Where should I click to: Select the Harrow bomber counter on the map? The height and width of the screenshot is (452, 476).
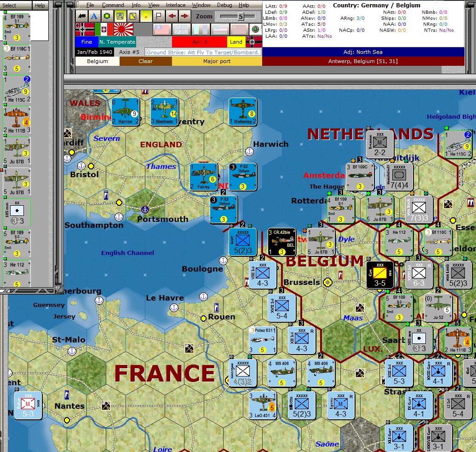pos(126,111)
